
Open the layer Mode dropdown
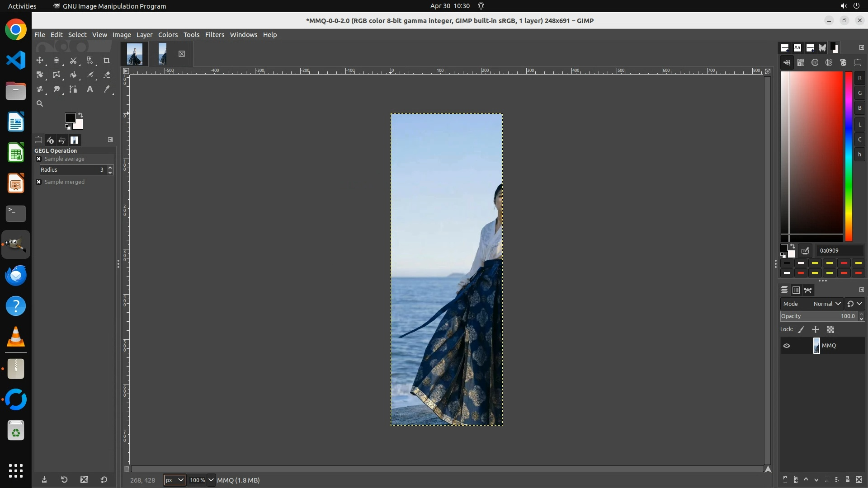[x=826, y=304]
